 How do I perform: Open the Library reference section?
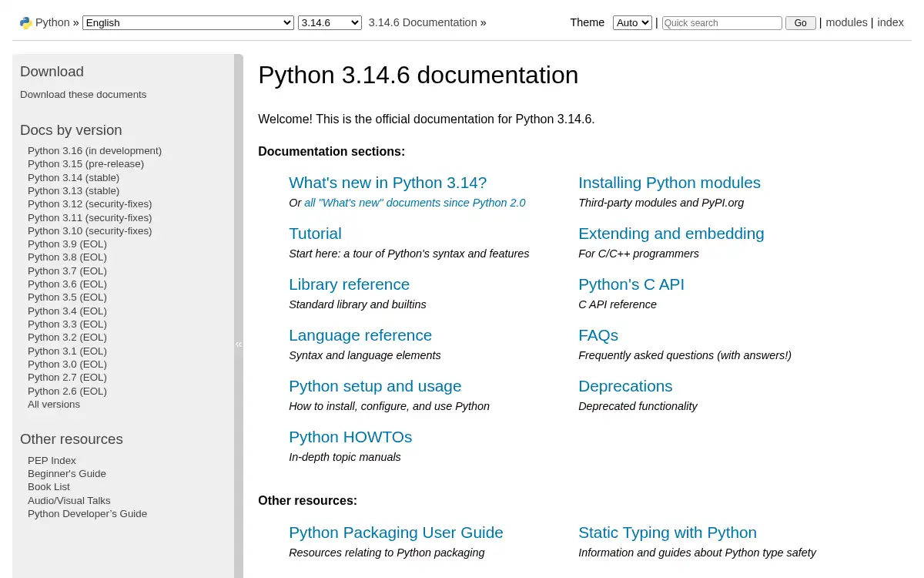(349, 284)
